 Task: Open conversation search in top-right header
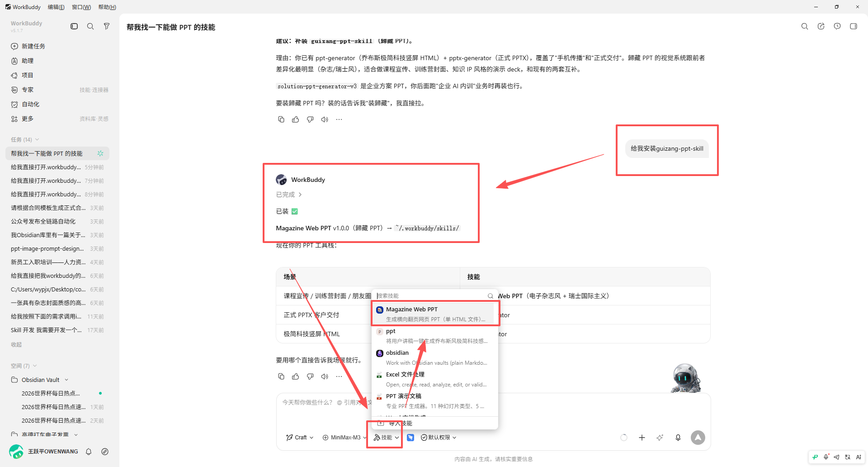(805, 26)
